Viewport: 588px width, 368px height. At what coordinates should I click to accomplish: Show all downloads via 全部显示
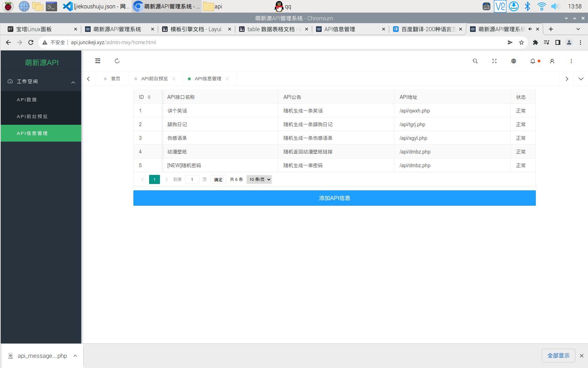(558, 355)
